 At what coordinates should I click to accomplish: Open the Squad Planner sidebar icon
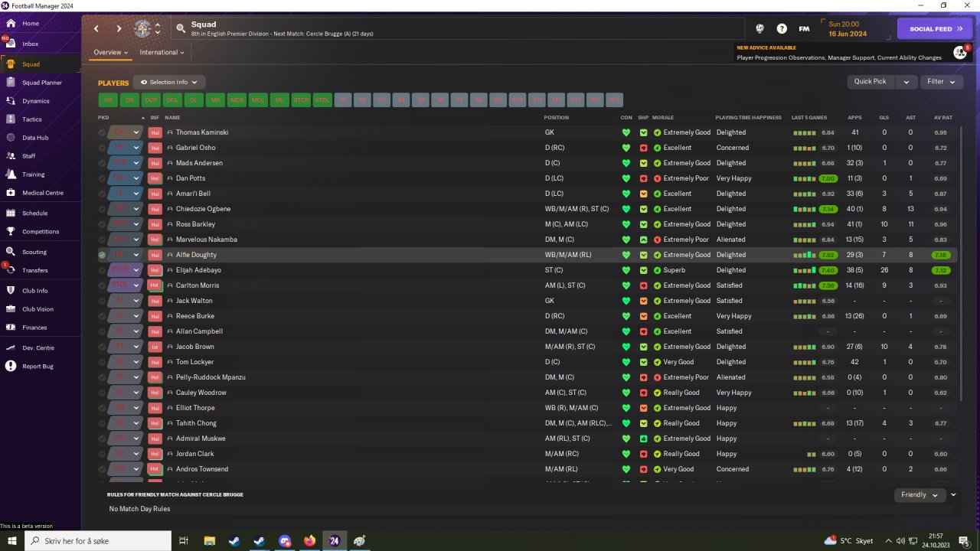11,83
